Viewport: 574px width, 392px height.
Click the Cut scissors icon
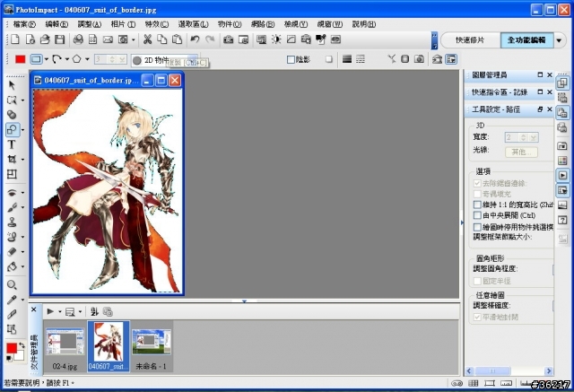point(147,39)
